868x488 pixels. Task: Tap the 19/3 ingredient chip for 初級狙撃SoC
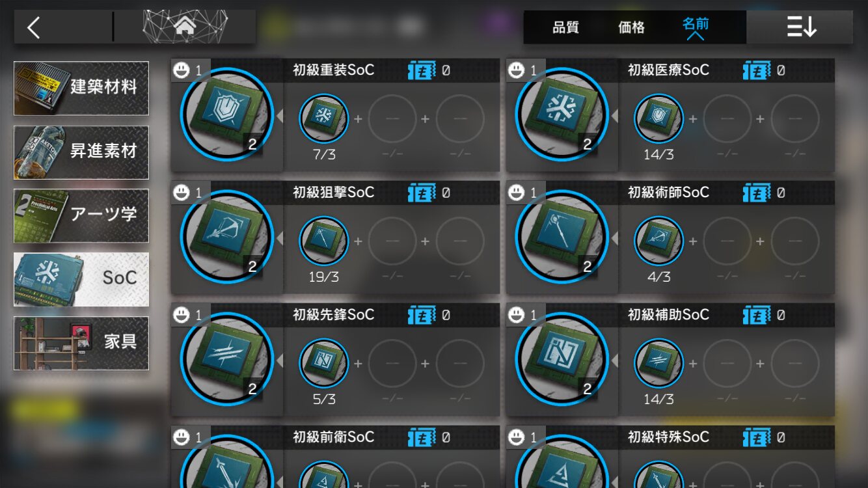tap(324, 241)
